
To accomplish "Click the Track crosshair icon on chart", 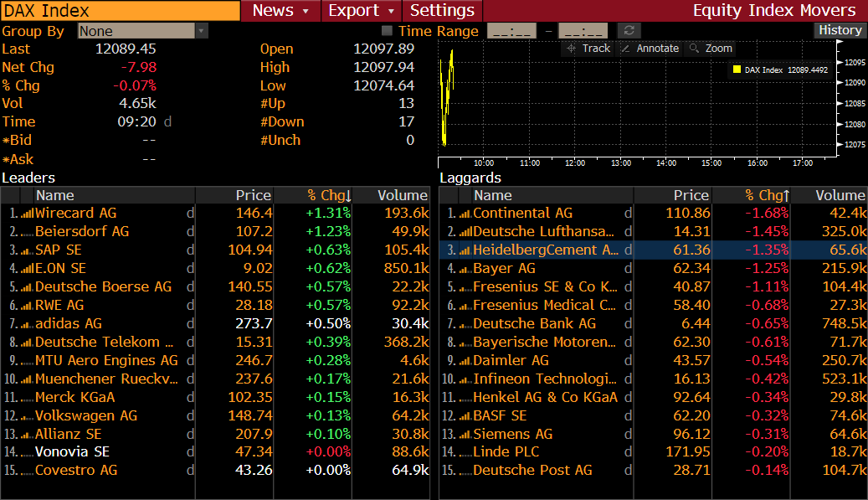I will [572, 49].
